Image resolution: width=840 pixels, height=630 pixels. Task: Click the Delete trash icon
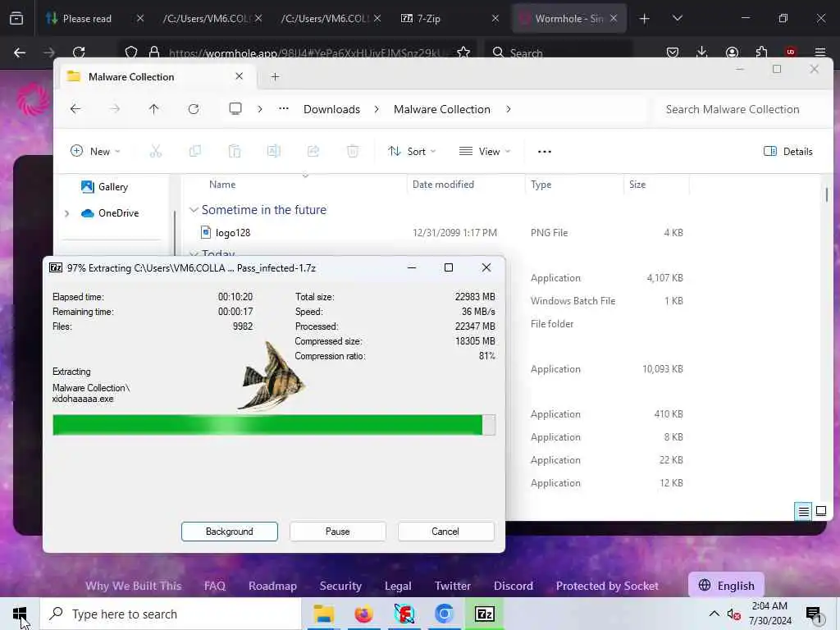(x=353, y=152)
